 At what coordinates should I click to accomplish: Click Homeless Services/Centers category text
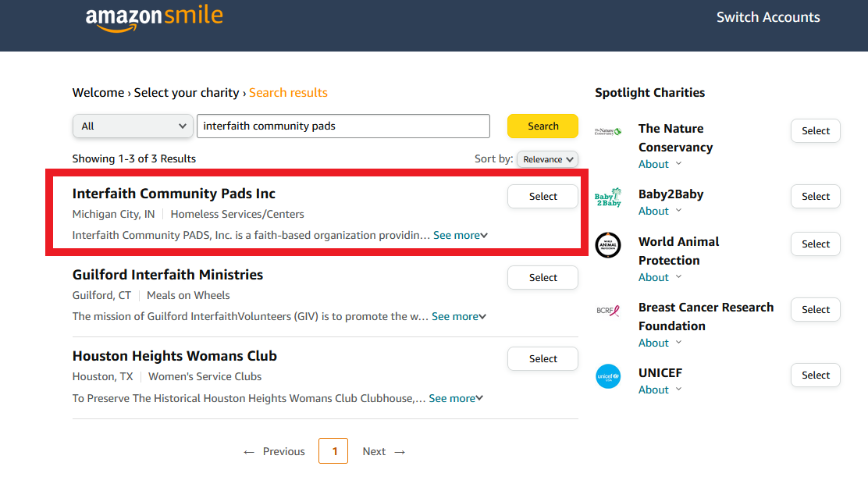237,215
